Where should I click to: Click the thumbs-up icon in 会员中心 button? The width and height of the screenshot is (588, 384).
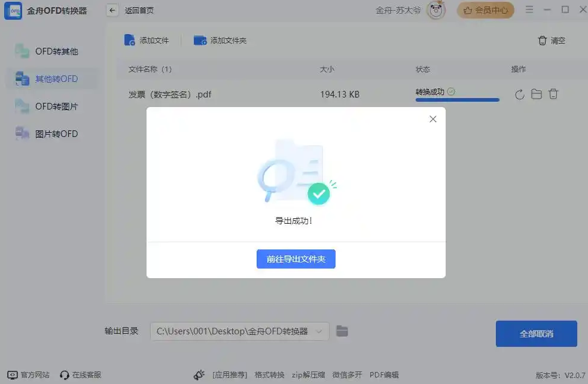tap(468, 11)
